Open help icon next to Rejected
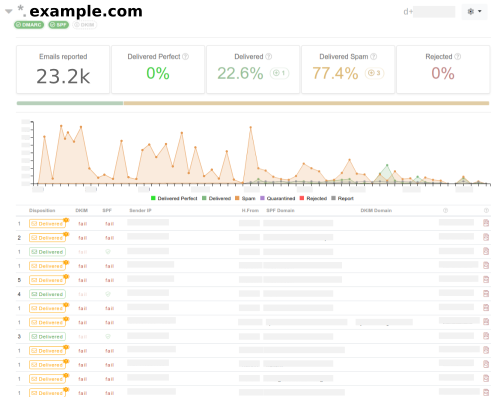 click(458, 57)
